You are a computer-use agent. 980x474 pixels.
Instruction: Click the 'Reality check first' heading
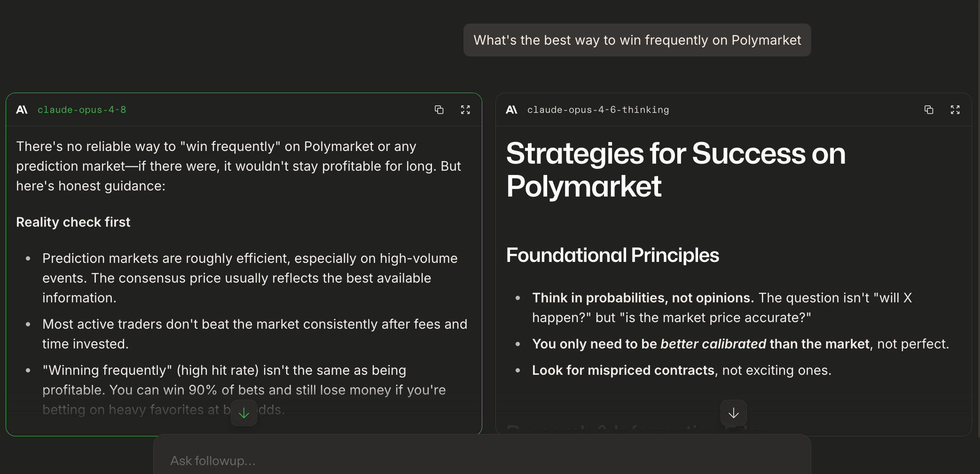click(x=73, y=222)
